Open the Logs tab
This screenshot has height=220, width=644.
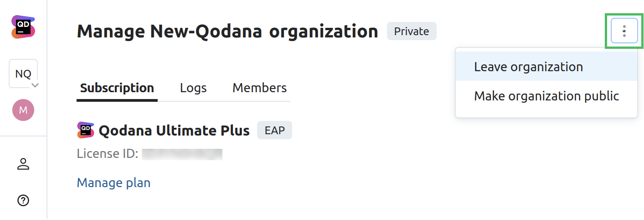(x=193, y=88)
